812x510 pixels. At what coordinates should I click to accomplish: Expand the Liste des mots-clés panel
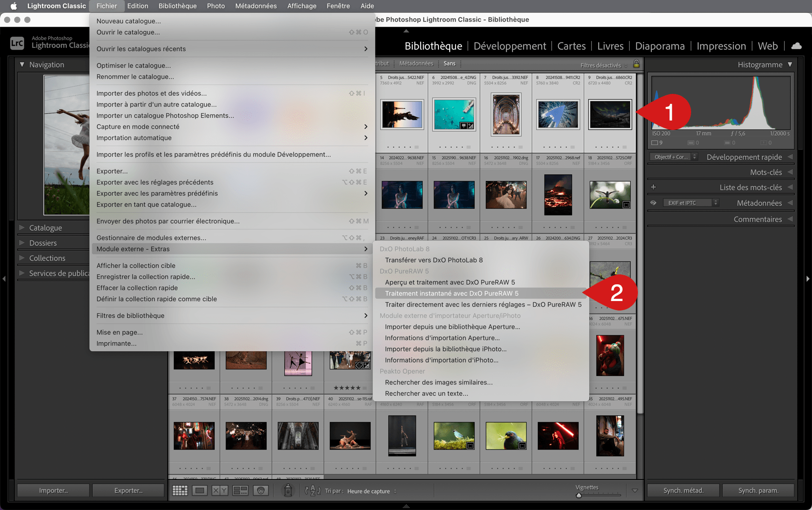(790, 187)
